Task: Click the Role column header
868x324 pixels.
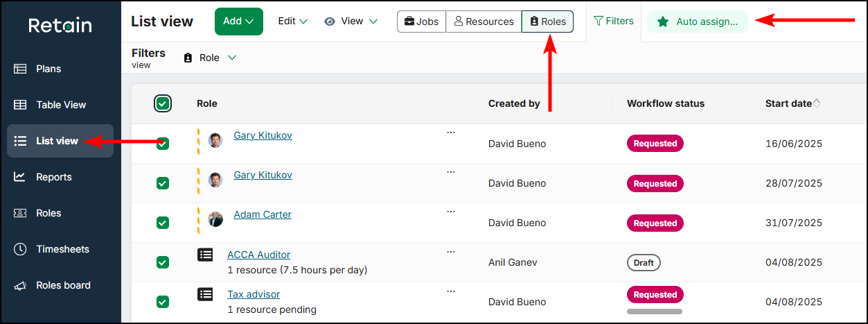Action: tap(206, 103)
